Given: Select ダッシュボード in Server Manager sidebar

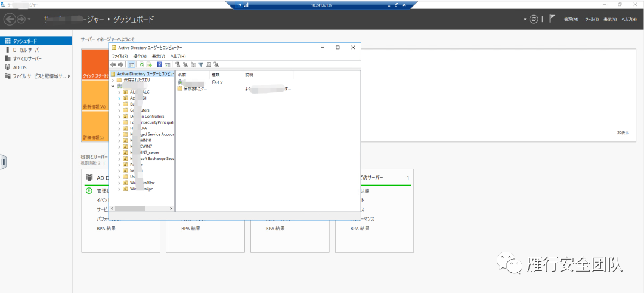Looking at the screenshot, I should pos(36,41).
